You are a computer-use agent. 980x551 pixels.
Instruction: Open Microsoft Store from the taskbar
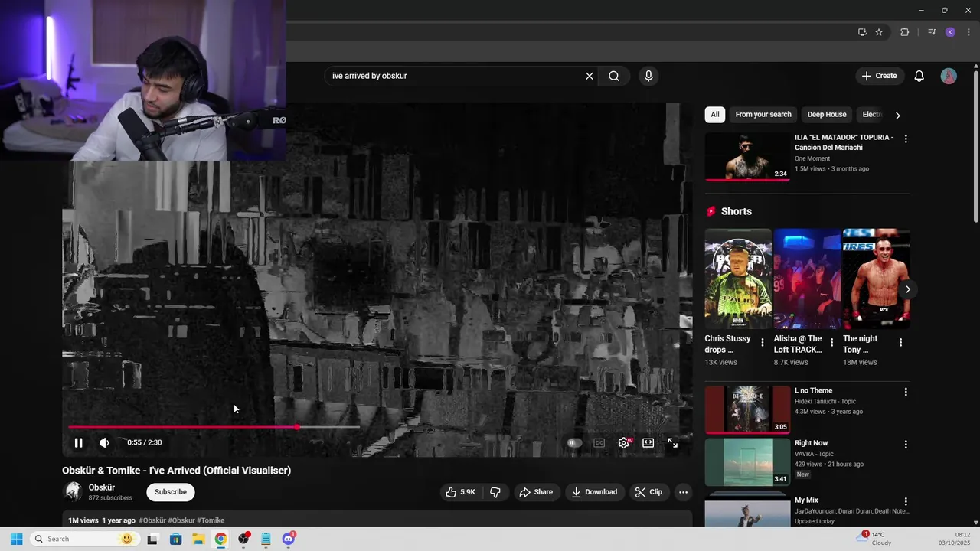tap(175, 539)
